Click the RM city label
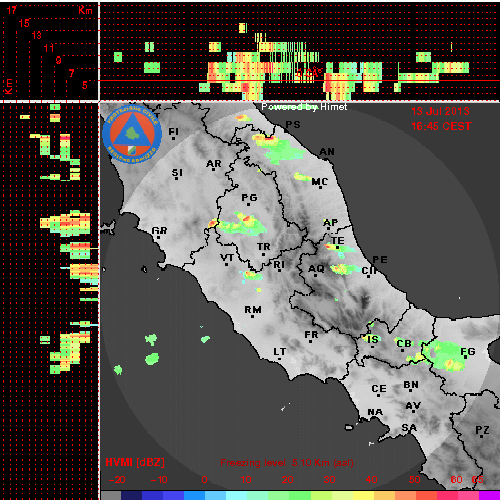 pyautogui.click(x=253, y=310)
